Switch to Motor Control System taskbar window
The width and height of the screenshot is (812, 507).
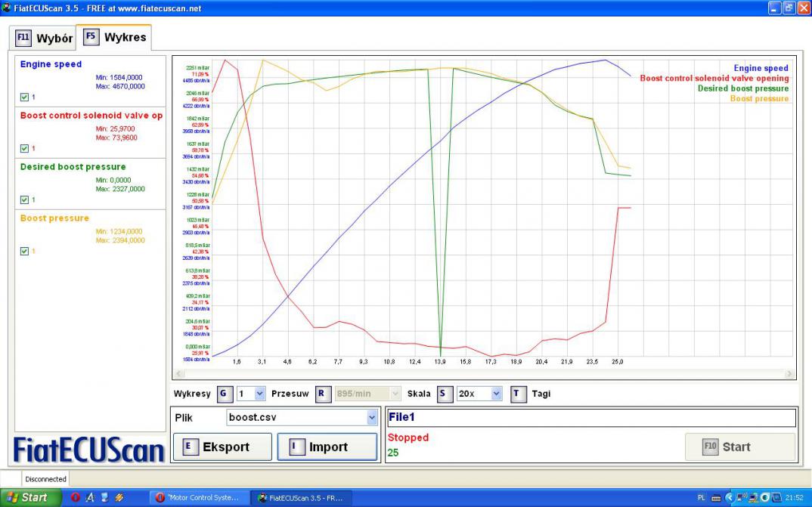(x=200, y=498)
